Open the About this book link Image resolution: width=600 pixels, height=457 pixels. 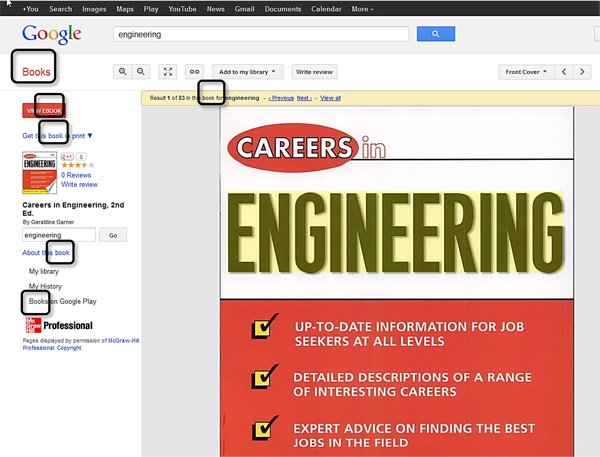[46, 253]
